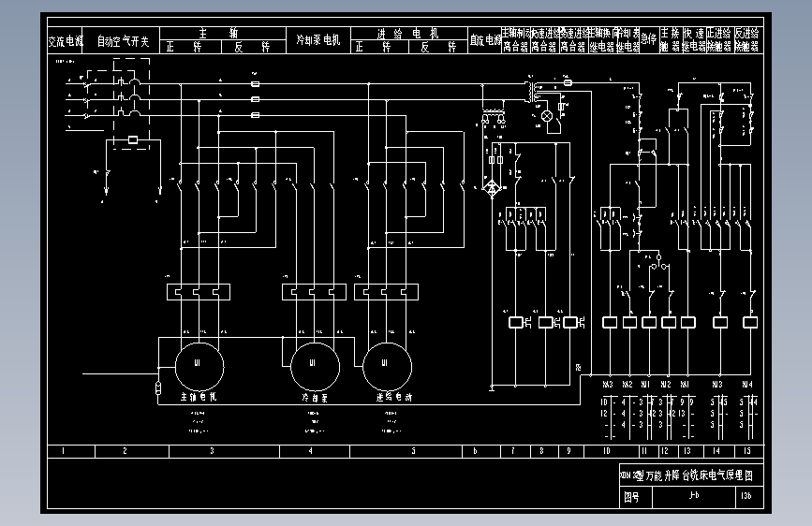The image size is (812, 526).
Task: Click the 冷却泵 motor label
Action: [x=315, y=398]
